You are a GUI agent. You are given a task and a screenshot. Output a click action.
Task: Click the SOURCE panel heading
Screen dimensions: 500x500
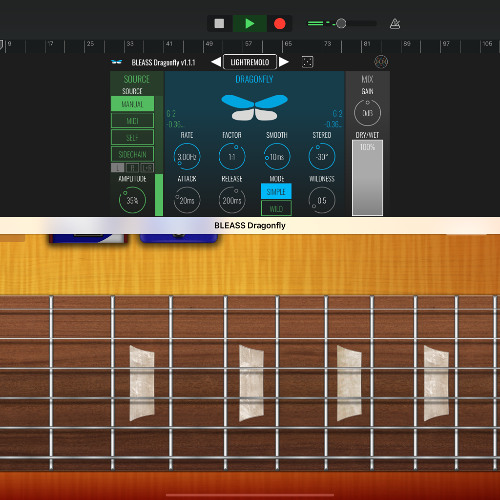137,79
